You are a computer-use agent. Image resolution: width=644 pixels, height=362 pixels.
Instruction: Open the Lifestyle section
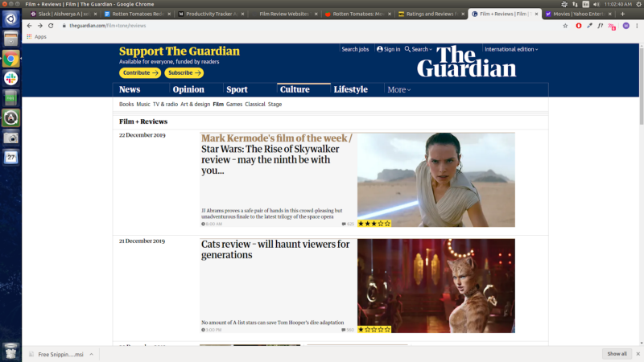pyautogui.click(x=350, y=89)
